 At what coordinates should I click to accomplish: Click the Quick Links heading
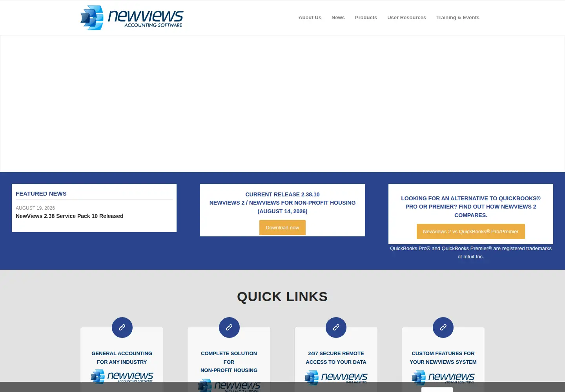point(282,297)
